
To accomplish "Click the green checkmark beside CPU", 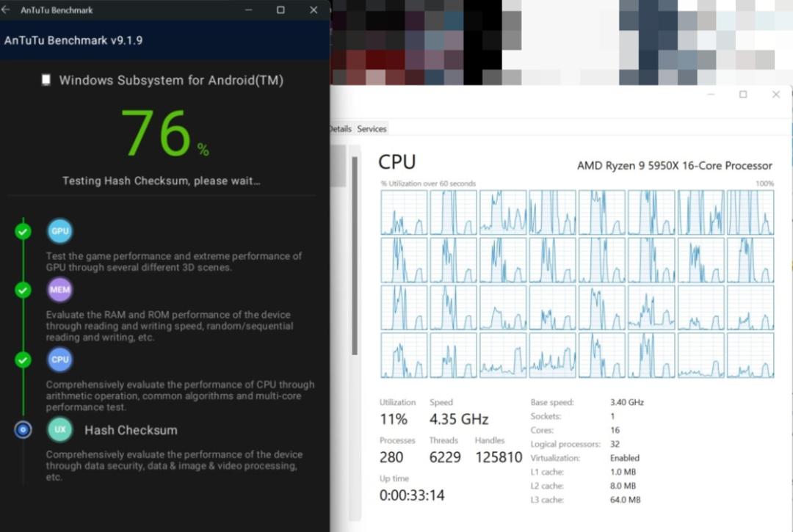I will [x=23, y=360].
